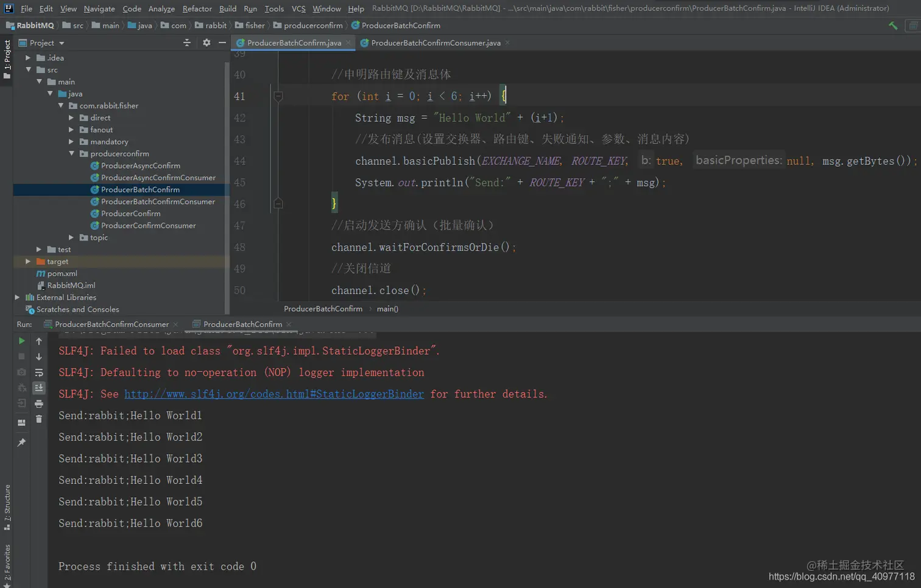Toggle soft-wrap in console output
This screenshot has width=921, height=588.
39,372
